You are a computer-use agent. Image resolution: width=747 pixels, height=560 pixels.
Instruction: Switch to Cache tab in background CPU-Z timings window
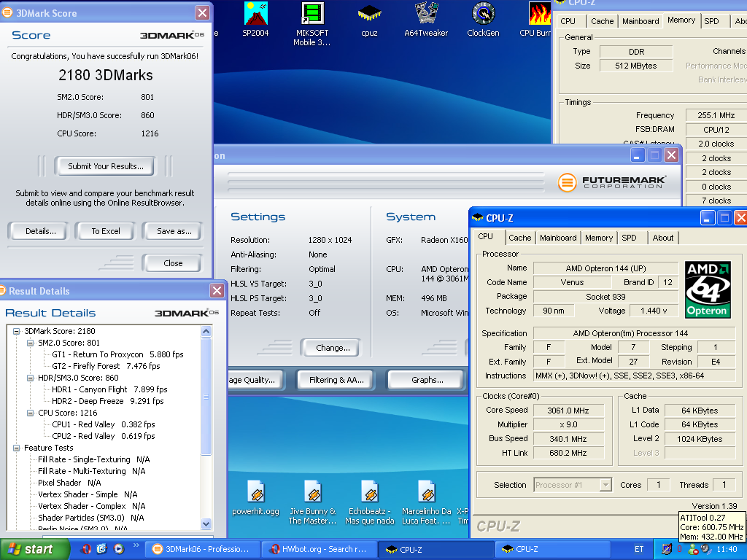[602, 21]
